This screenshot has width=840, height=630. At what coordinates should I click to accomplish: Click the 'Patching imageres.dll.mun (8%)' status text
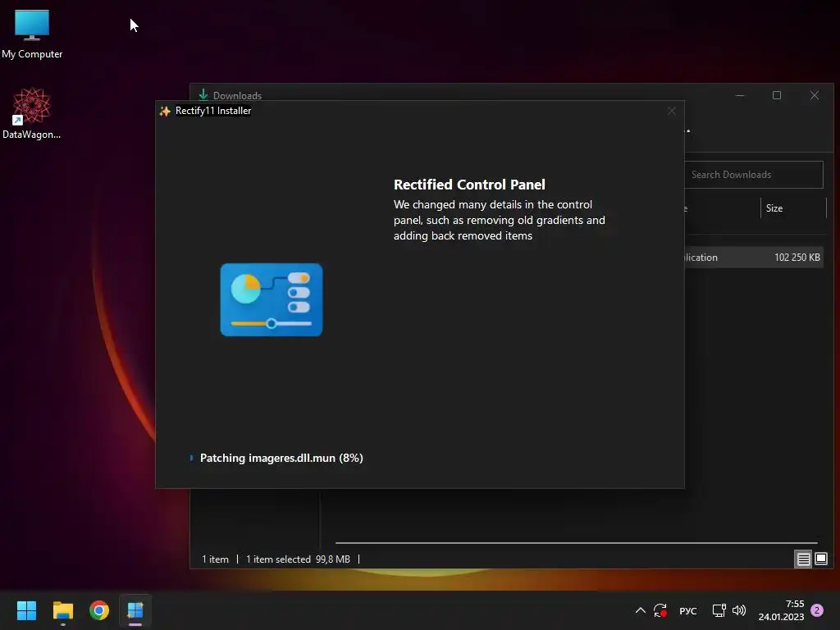(281, 458)
